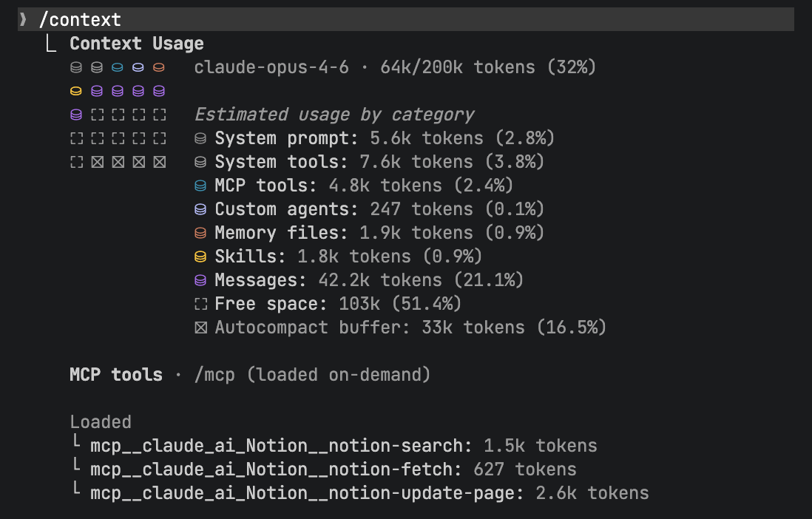Click a yellow cylinder in the usage grid
Image resolution: width=812 pixels, height=519 pixels.
pos(76,91)
